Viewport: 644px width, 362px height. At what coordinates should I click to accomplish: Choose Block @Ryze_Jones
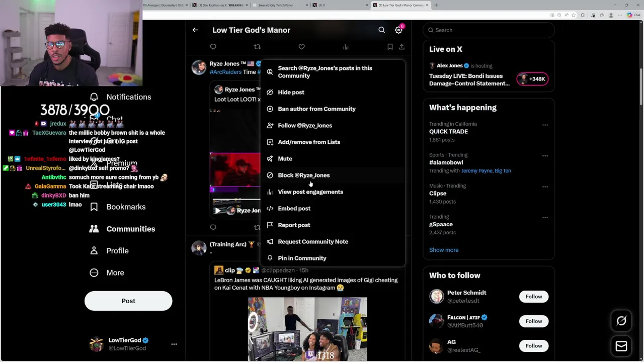333,175
